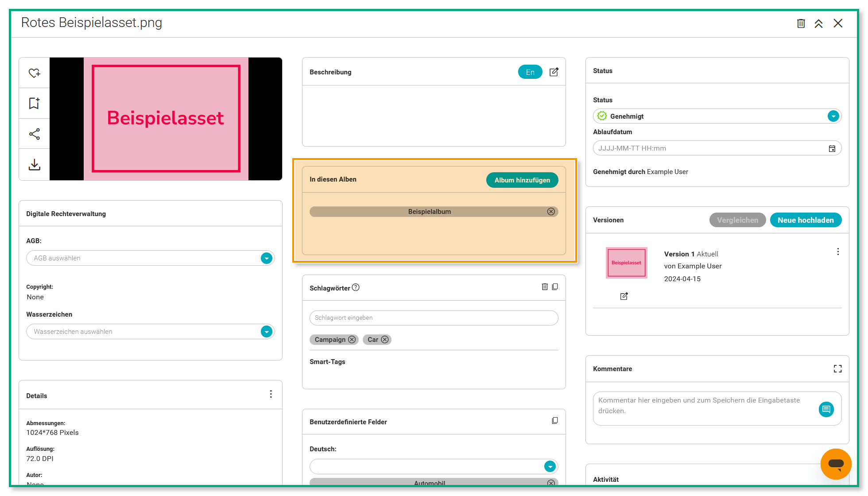Click the bookmark add icon beside preview
The height and width of the screenshot is (496, 868).
pyautogui.click(x=34, y=103)
